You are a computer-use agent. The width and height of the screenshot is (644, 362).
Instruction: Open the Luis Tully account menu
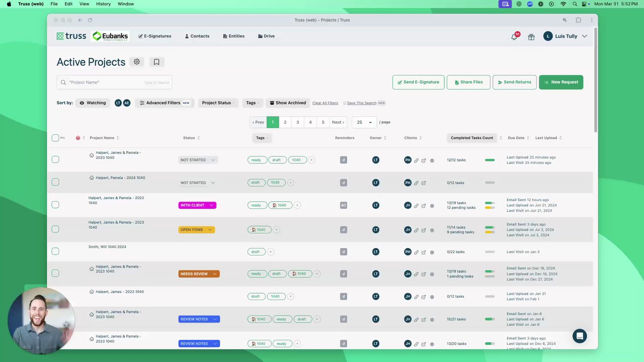tap(566, 36)
